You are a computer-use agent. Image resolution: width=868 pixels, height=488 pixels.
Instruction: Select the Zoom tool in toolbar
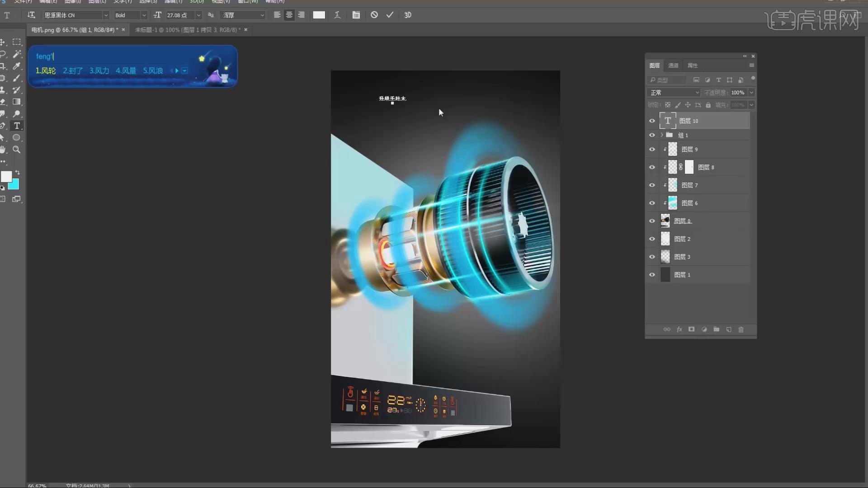pos(17,150)
